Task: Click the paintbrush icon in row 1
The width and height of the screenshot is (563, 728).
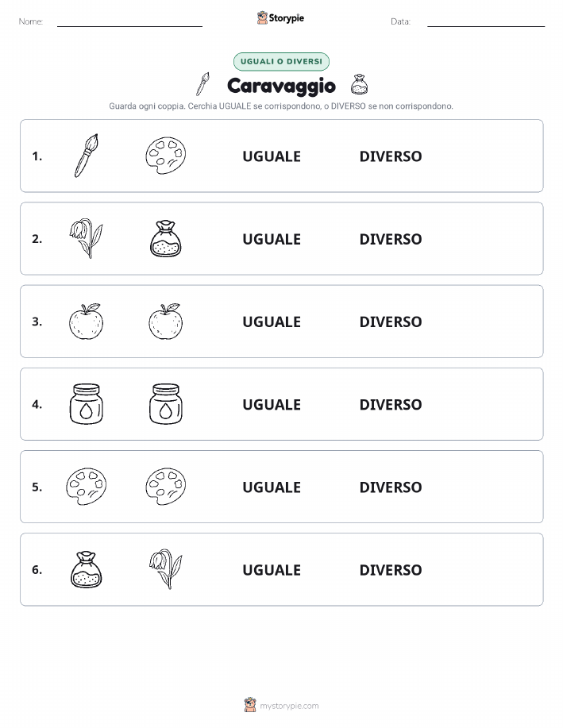Action: point(87,156)
